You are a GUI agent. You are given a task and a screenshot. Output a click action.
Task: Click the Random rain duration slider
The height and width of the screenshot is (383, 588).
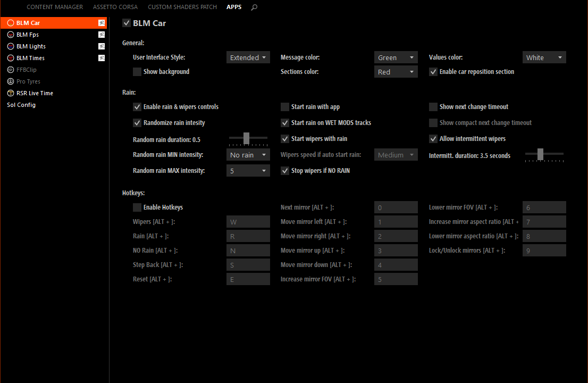click(248, 139)
